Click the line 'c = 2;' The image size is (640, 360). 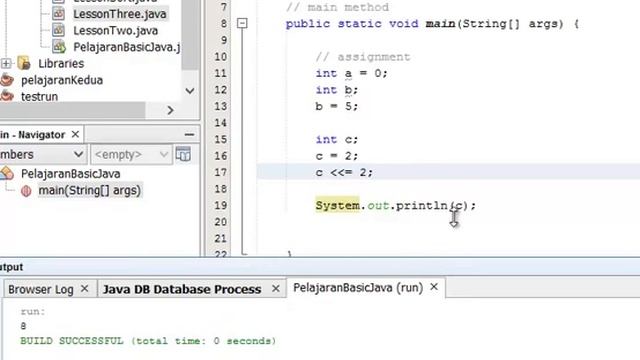(336, 156)
